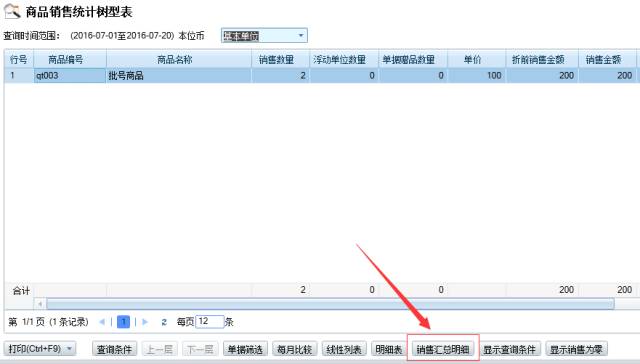Screen dimensions: 640x364
Task: Click the date range text 2016-07-01至2016-07-20
Action: tap(122, 36)
